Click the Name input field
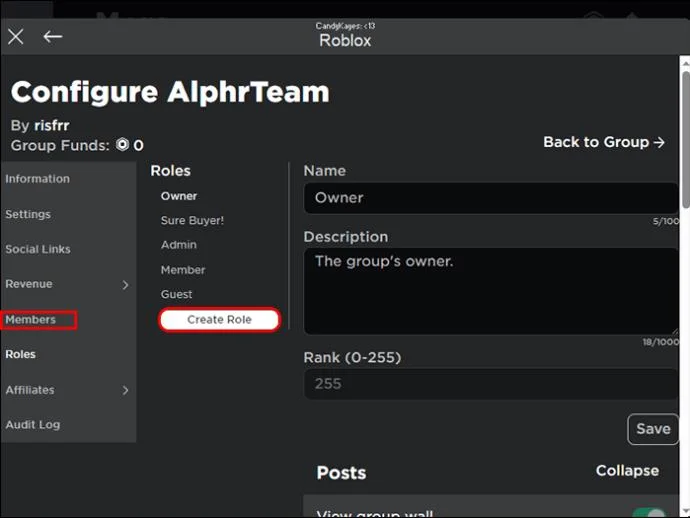690x518 pixels. pos(491,198)
